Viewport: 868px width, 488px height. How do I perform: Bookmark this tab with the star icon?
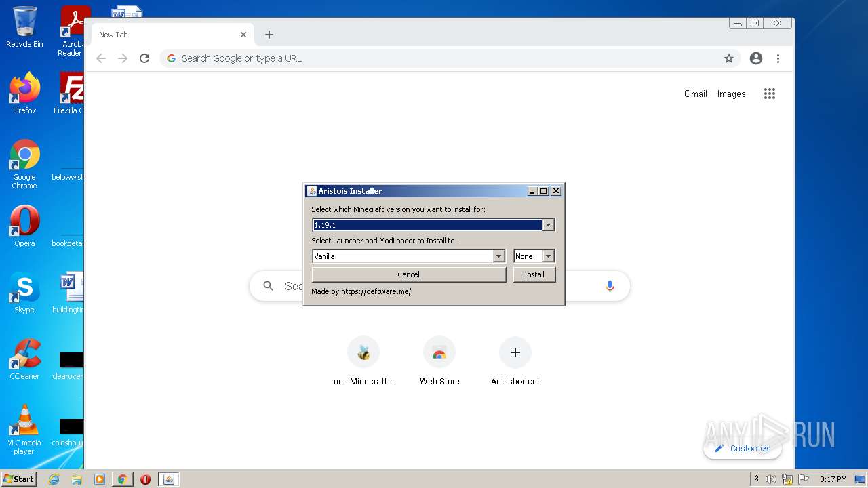point(729,58)
